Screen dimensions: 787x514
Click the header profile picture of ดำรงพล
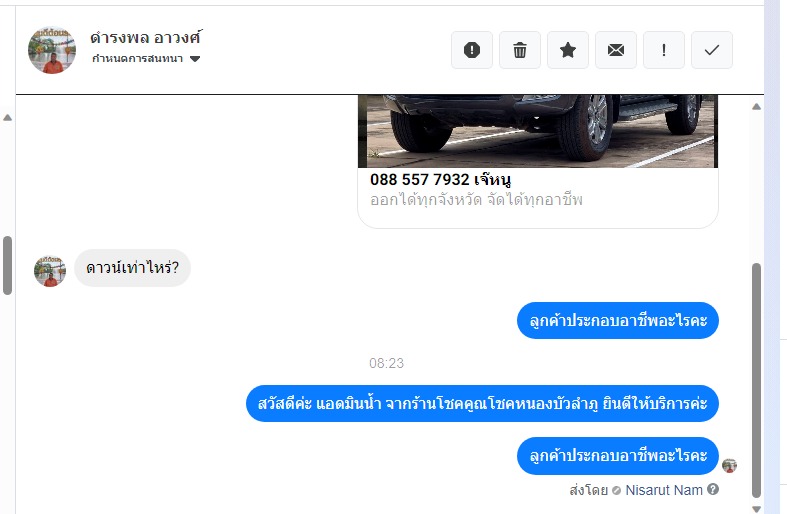tap(52, 50)
